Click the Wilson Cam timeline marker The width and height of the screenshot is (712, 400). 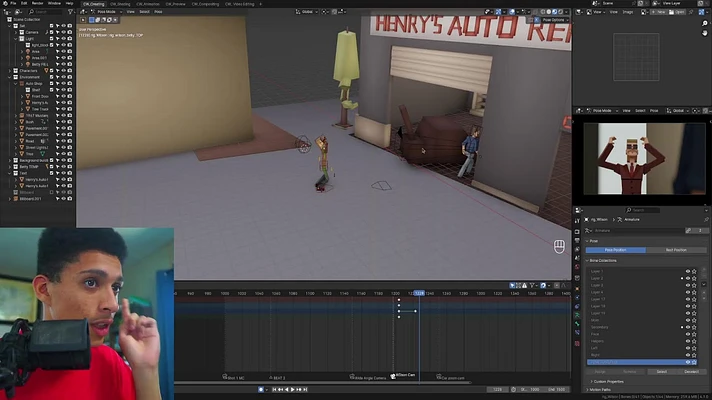403,375
